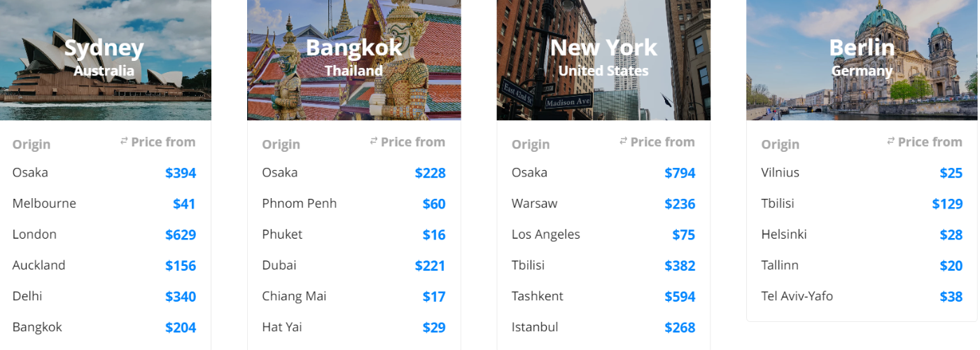Select the $236 Warsaw to New York price
Screen dimensions: 980x350
click(x=680, y=204)
